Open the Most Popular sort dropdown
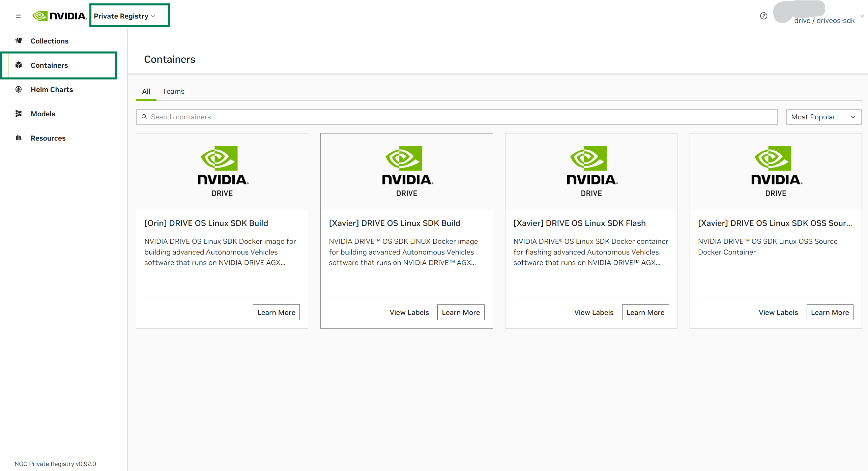This screenshot has height=471, width=868. click(x=823, y=117)
